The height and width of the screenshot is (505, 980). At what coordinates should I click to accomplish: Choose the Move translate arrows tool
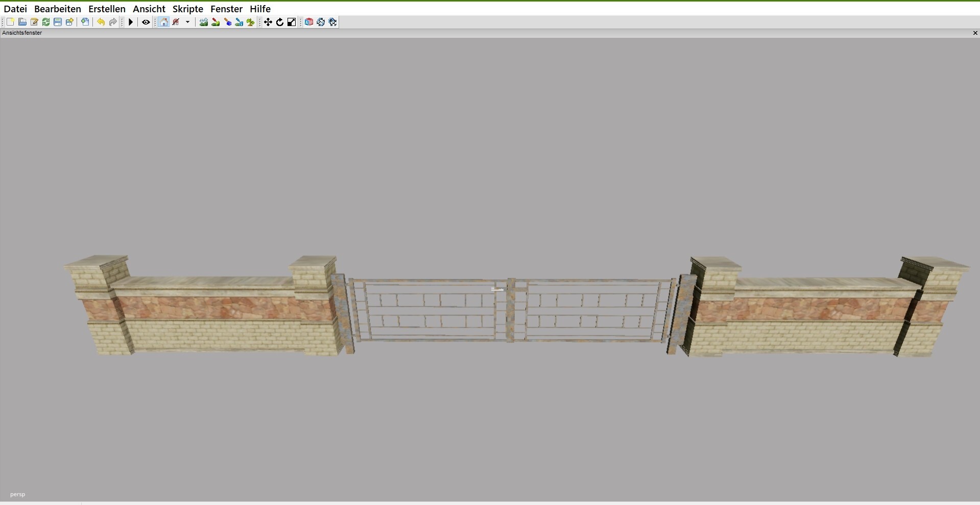pyautogui.click(x=268, y=22)
